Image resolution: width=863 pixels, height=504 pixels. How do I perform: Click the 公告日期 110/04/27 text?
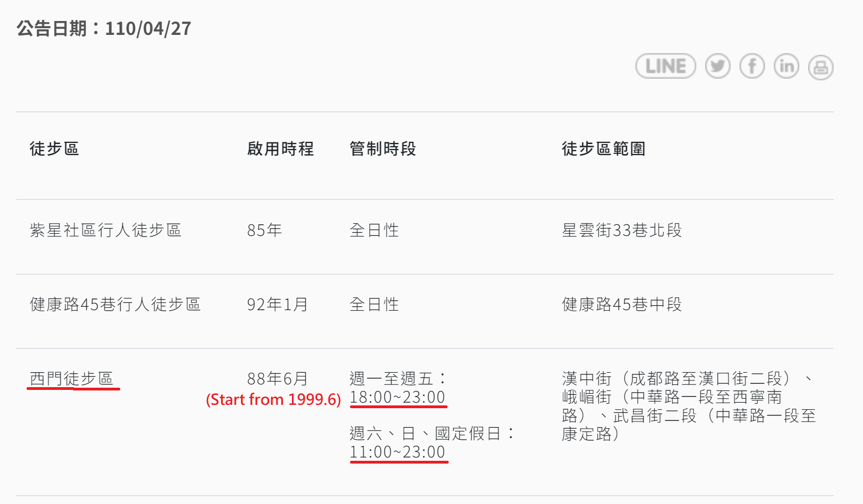(x=104, y=28)
